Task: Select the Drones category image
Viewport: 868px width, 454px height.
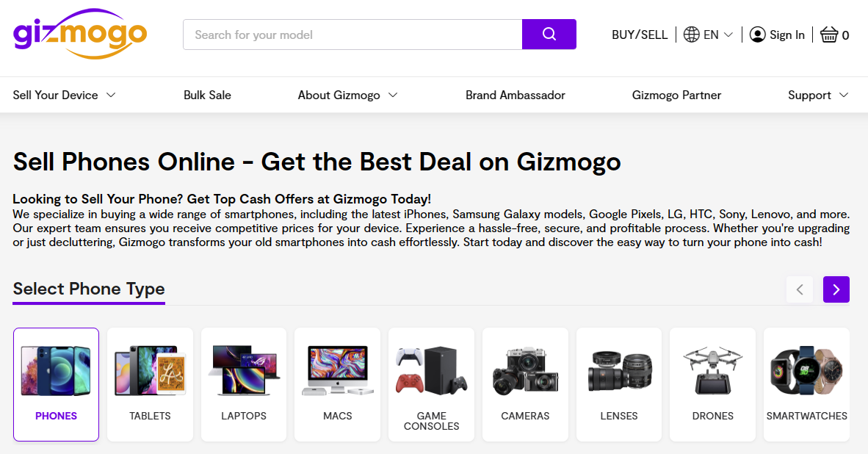Action: coord(712,371)
